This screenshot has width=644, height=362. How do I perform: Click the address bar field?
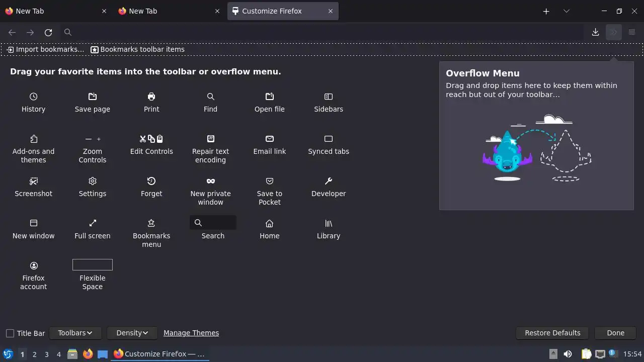point(322,32)
